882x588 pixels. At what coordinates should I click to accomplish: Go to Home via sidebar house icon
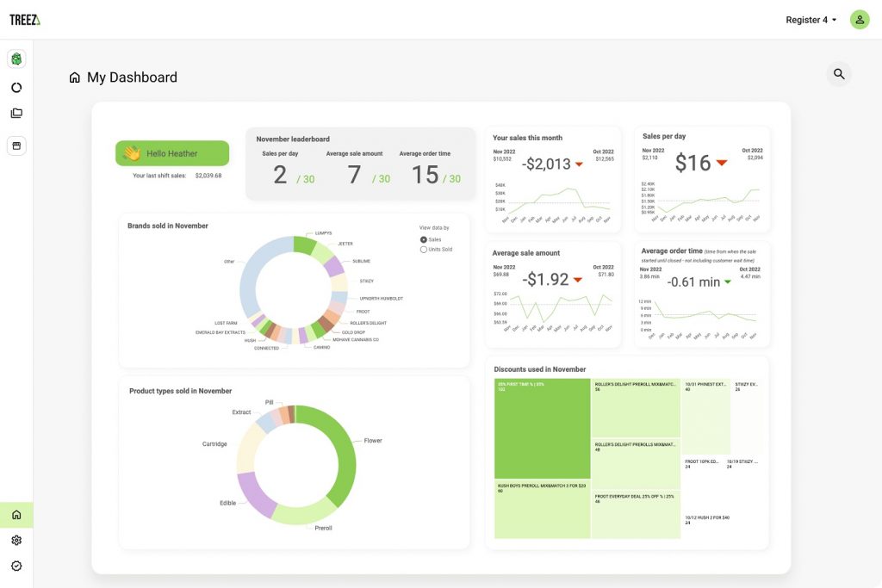tap(16, 515)
